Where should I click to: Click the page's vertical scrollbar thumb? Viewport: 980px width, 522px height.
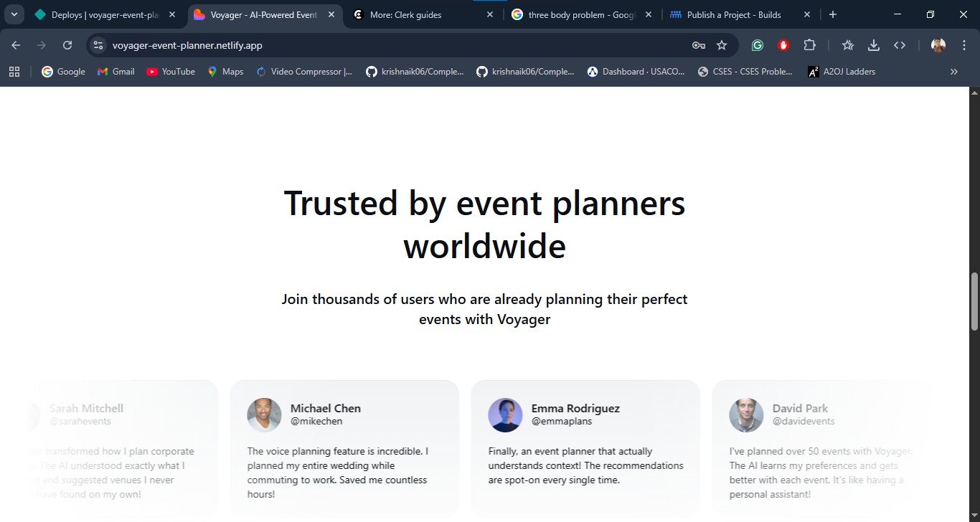coord(974,301)
